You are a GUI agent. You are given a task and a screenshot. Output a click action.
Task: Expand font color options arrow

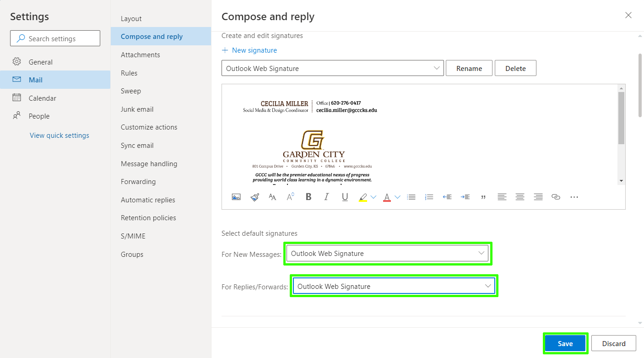pyautogui.click(x=397, y=197)
